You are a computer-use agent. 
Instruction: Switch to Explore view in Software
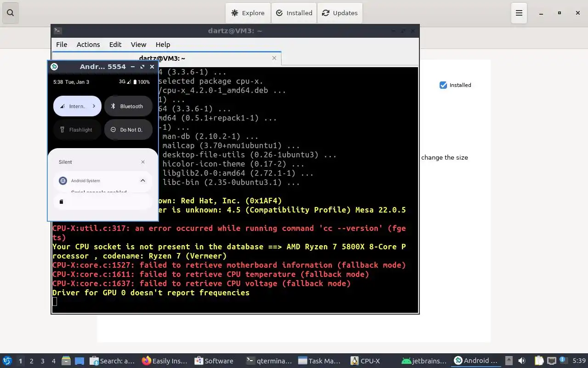point(248,13)
